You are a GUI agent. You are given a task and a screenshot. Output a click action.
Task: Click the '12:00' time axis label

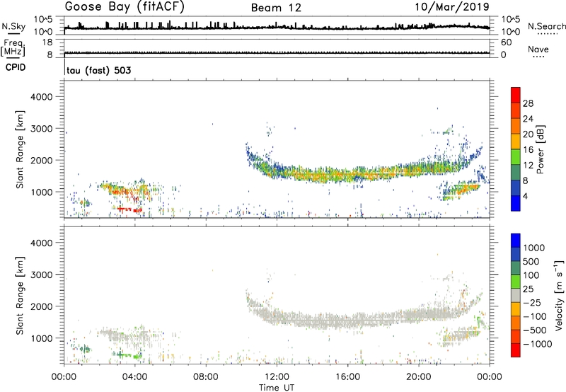(277, 377)
